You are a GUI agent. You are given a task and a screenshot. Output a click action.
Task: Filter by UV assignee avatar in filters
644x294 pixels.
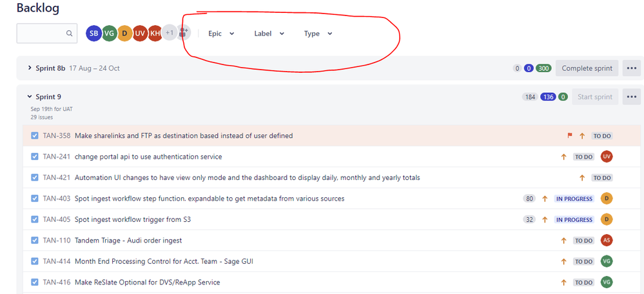140,34
